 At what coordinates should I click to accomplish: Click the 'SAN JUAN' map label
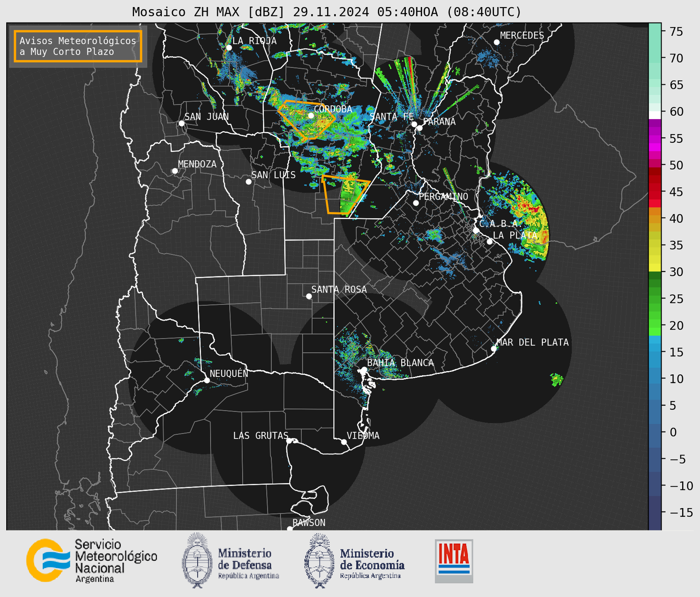[206, 117]
